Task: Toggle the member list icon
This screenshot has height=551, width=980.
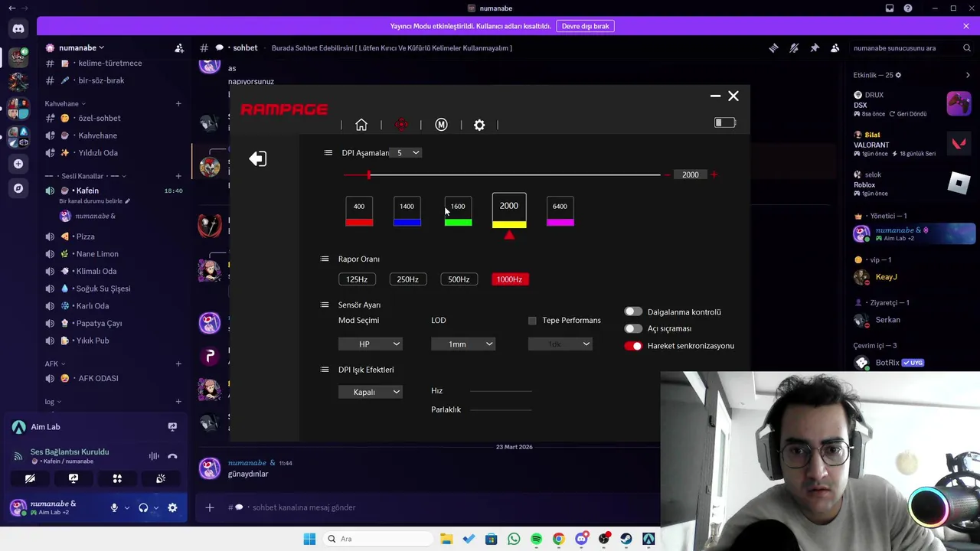Action: [x=835, y=47]
